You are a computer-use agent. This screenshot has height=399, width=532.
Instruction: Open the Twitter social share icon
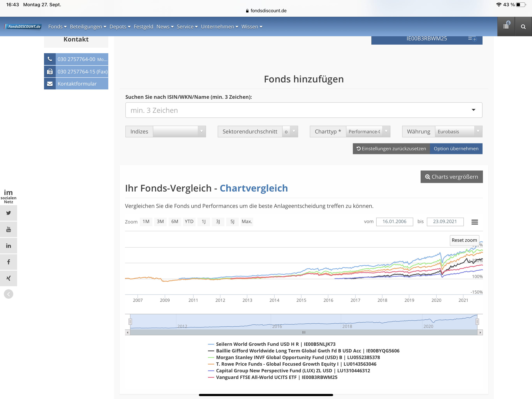coord(8,213)
